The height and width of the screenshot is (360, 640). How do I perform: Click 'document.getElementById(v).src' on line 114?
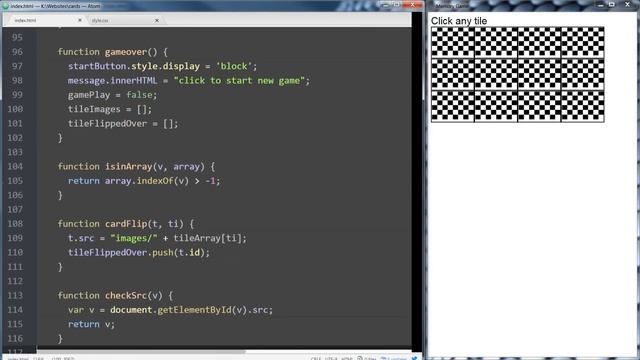189,310
